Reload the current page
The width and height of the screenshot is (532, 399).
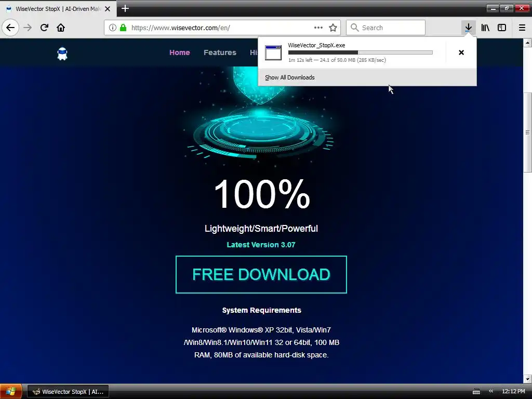point(44,28)
